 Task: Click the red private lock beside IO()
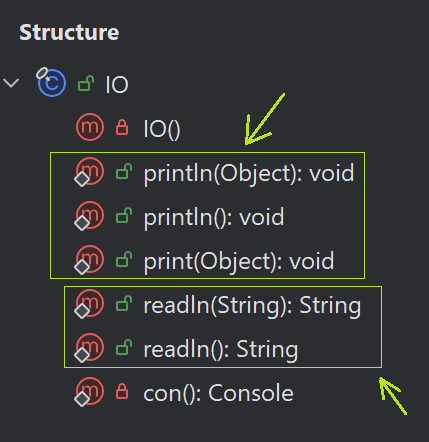click(122, 128)
